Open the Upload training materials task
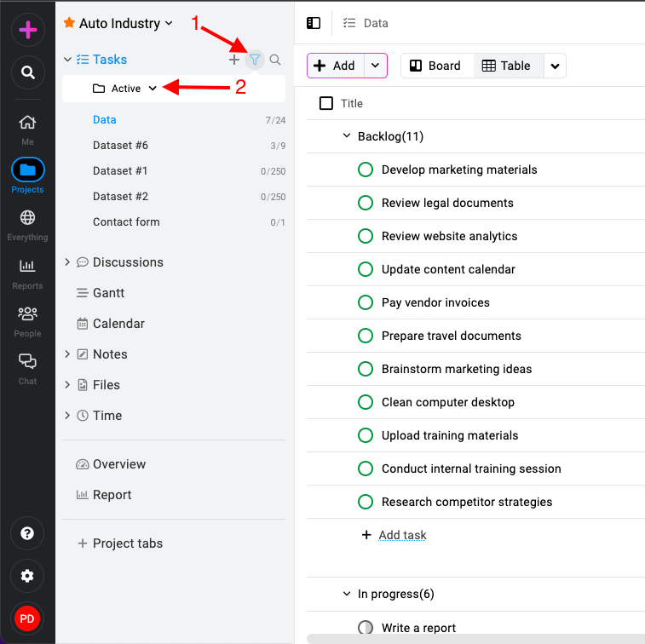Image resolution: width=645 pixels, height=644 pixels. click(x=450, y=435)
